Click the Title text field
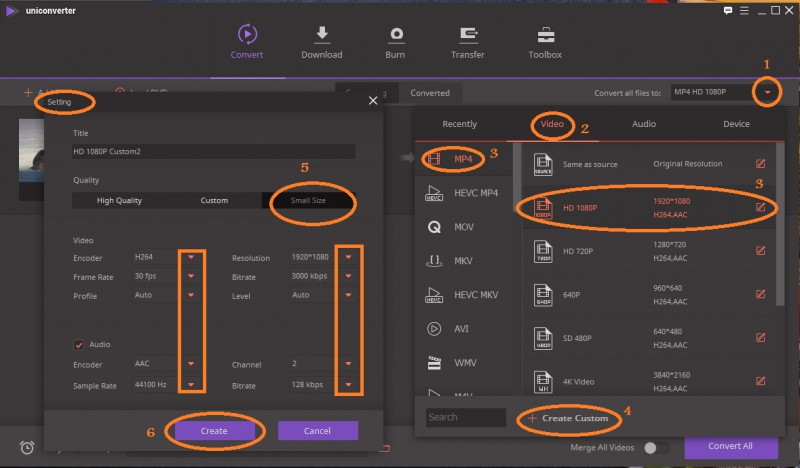 pos(214,152)
